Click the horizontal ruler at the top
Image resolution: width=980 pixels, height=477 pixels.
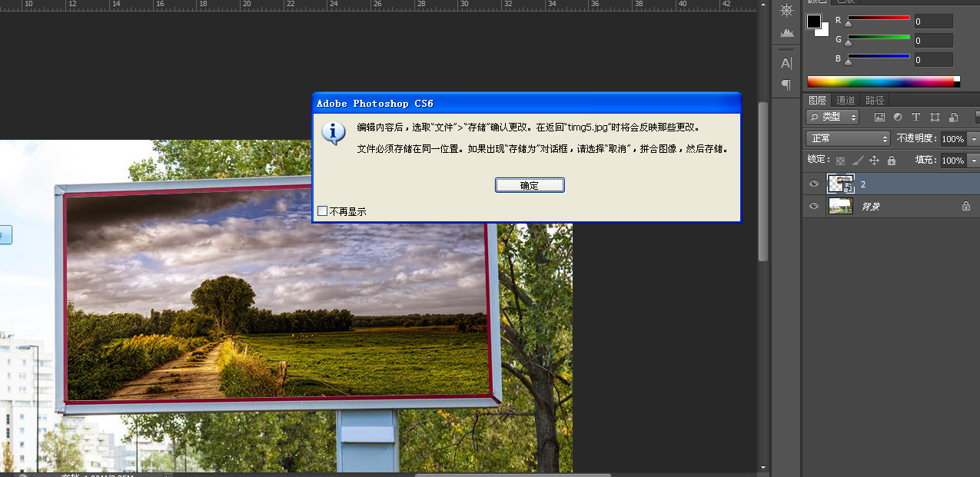[378, 5]
